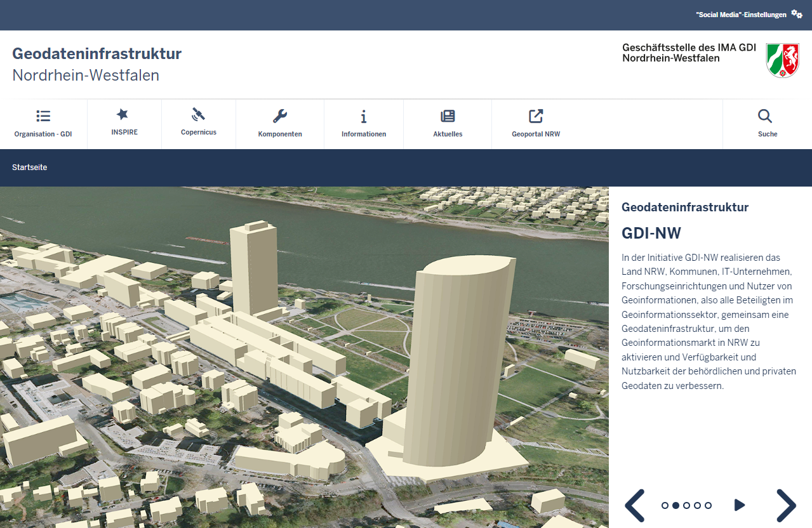This screenshot has width=812, height=528.
Task: Open Komponenten wrench icon
Action: (x=280, y=116)
